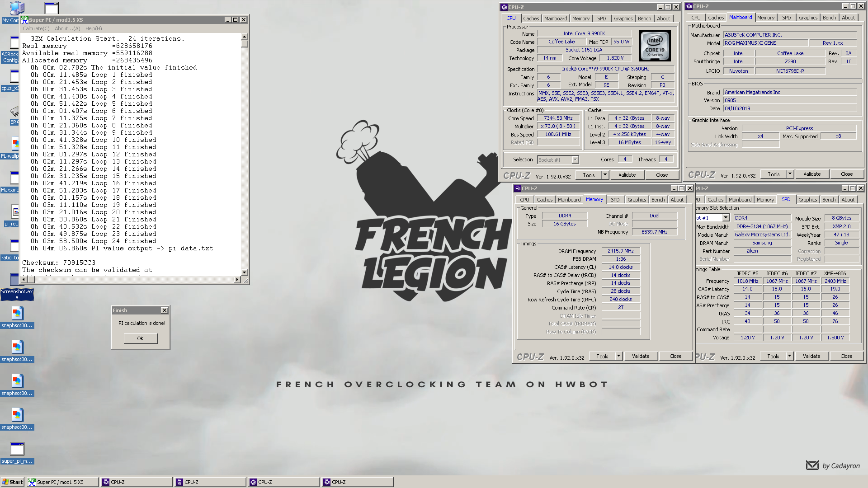This screenshot has width=868, height=488.
Task: Click Multiplier x 73.0 value
Action: [558, 127]
